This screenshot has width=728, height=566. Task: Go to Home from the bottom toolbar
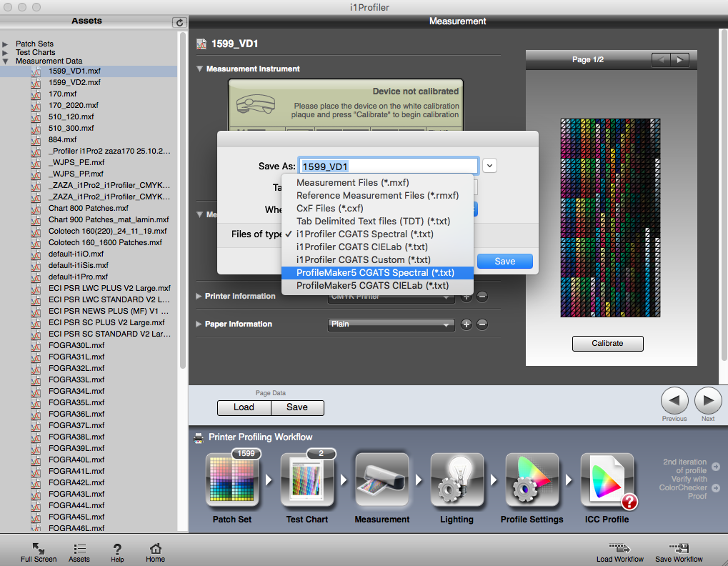[156, 549]
